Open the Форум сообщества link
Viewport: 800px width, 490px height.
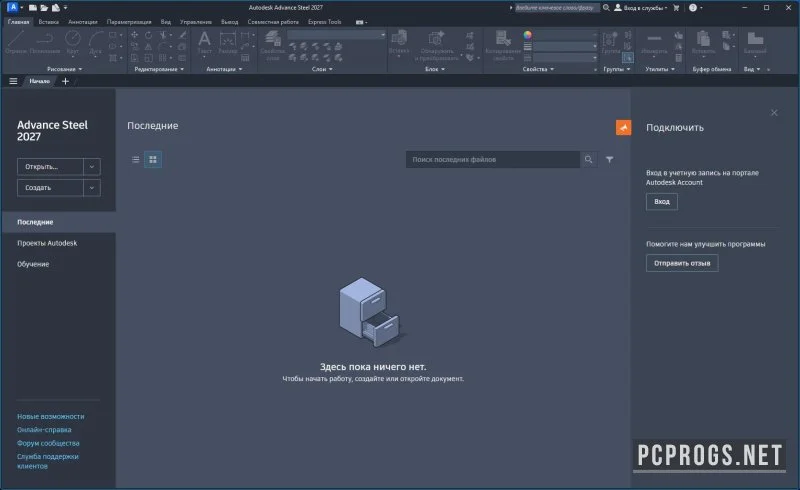pos(48,443)
